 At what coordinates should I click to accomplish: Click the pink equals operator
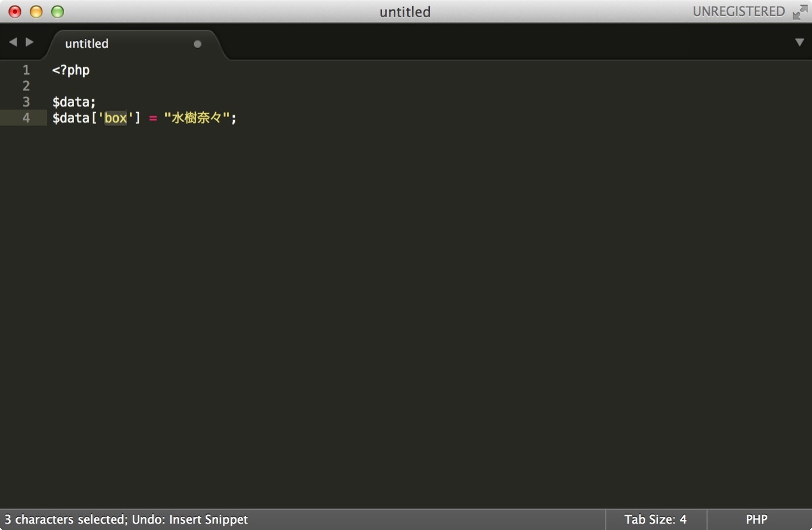click(x=153, y=118)
